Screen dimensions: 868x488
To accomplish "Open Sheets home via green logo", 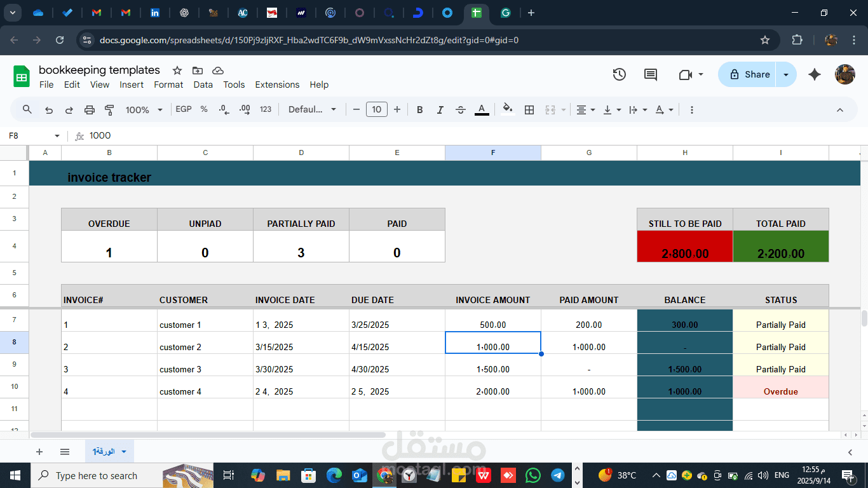I will point(22,77).
